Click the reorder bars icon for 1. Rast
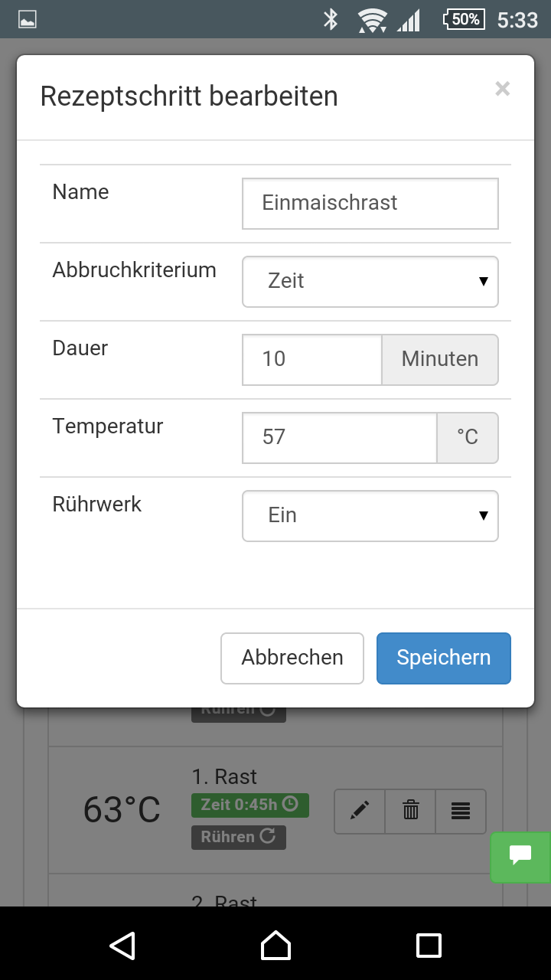551x980 pixels. click(x=461, y=811)
